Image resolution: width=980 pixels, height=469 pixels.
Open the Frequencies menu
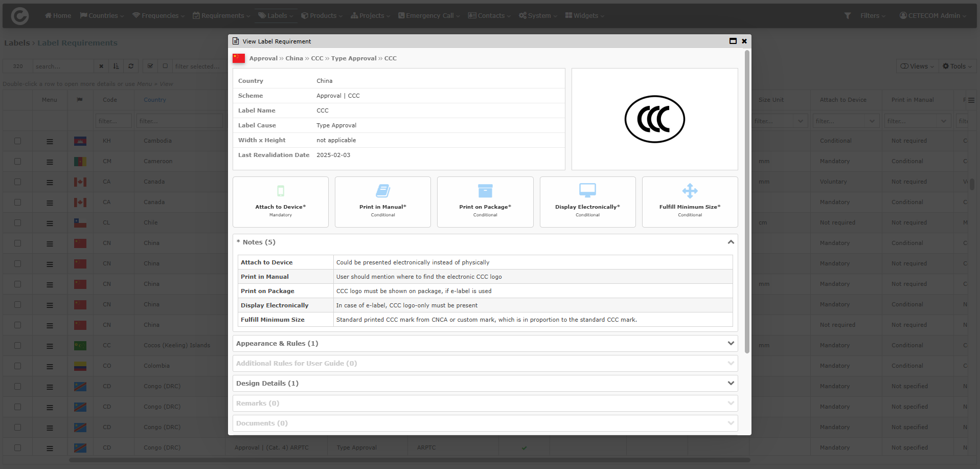pos(158,16)
